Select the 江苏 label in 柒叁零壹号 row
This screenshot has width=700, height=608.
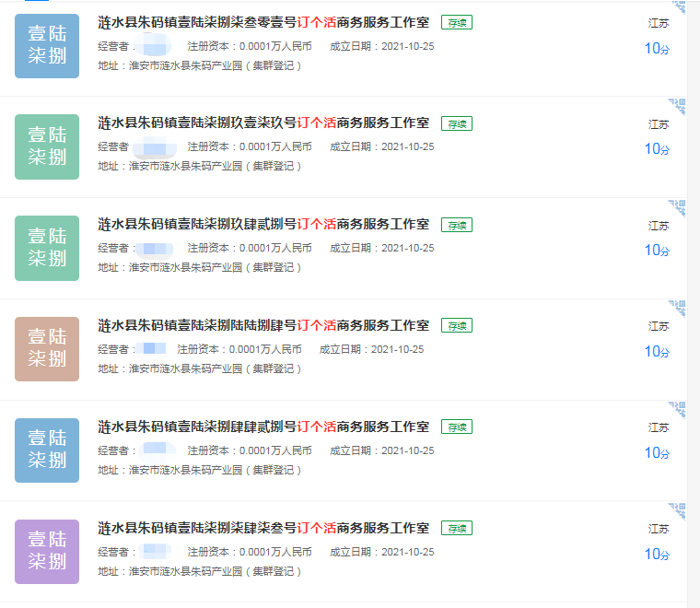(x=659, y=23)
